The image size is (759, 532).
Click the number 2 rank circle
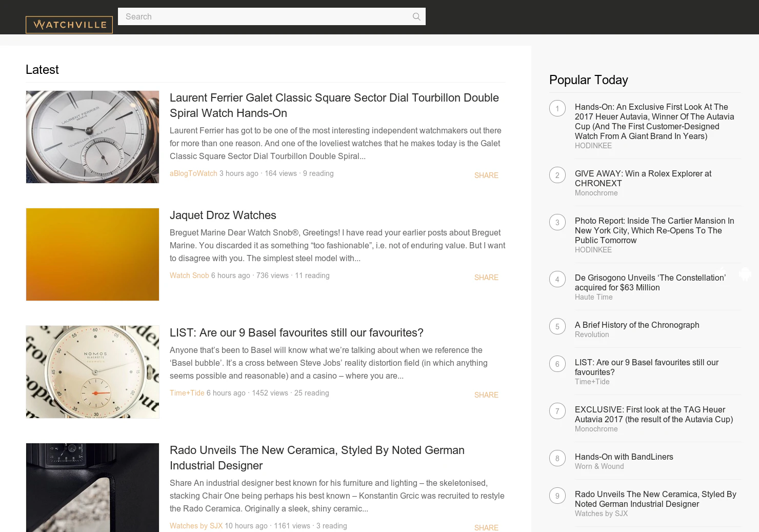[x=557, y=175]
